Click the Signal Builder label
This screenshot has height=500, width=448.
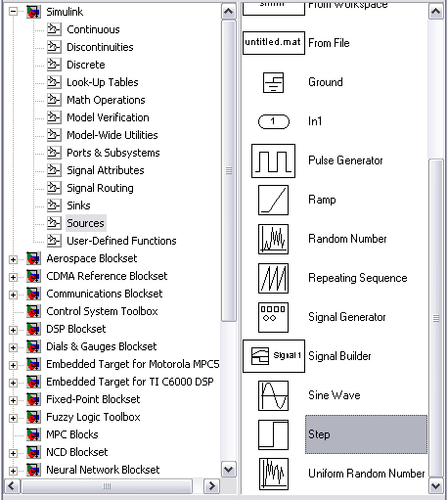click(x=339, y=356)
